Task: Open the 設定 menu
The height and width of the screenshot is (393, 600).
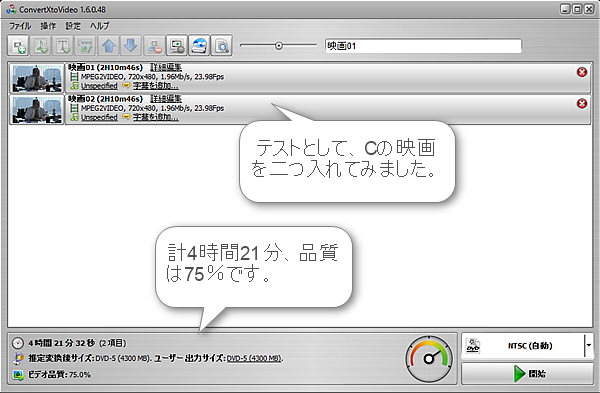Action: (x=73, y=26)
